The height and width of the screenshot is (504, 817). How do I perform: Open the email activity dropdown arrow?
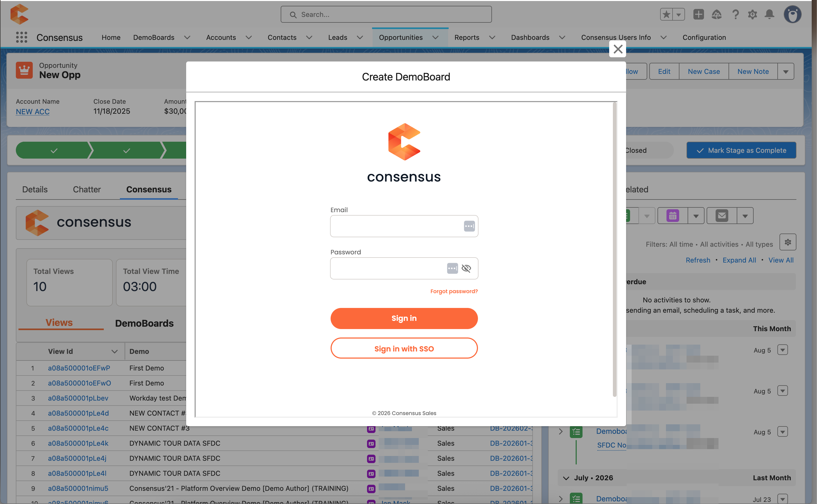point(745,216)
